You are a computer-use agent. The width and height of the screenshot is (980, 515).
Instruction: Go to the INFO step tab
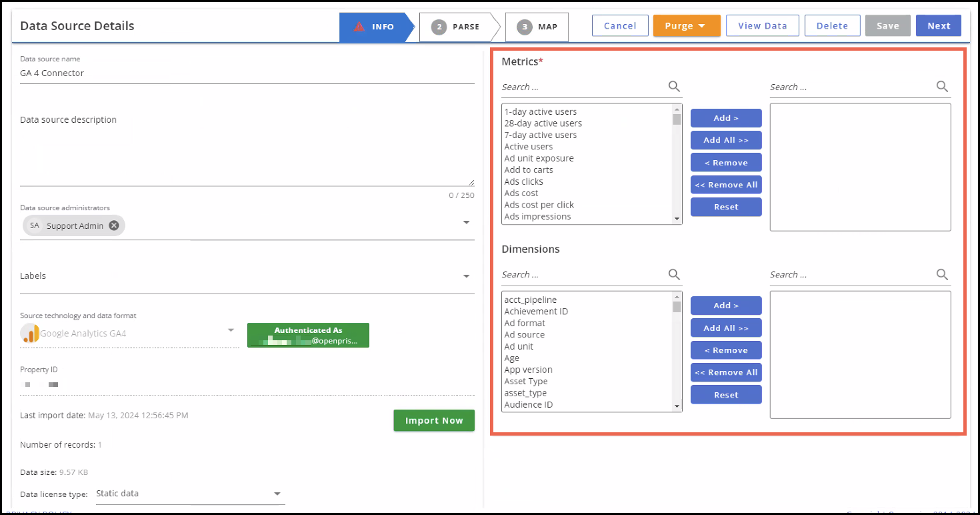377,27
